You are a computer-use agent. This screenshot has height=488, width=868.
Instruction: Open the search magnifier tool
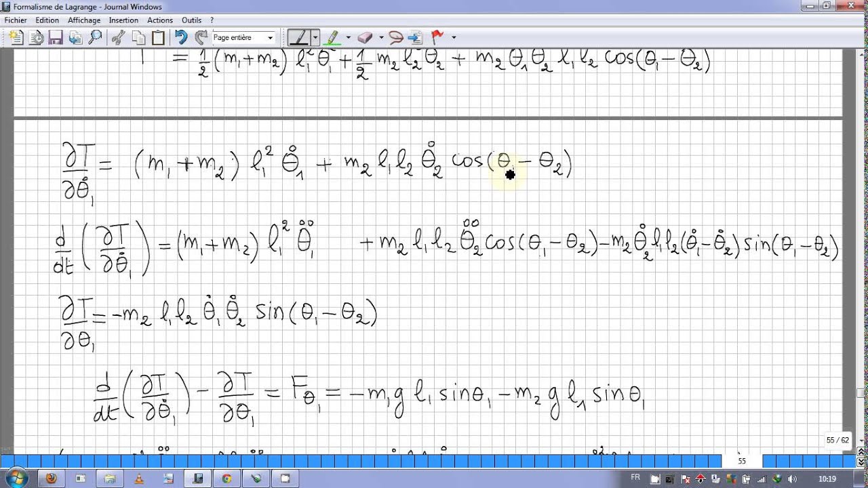click(x=95, y=37)
